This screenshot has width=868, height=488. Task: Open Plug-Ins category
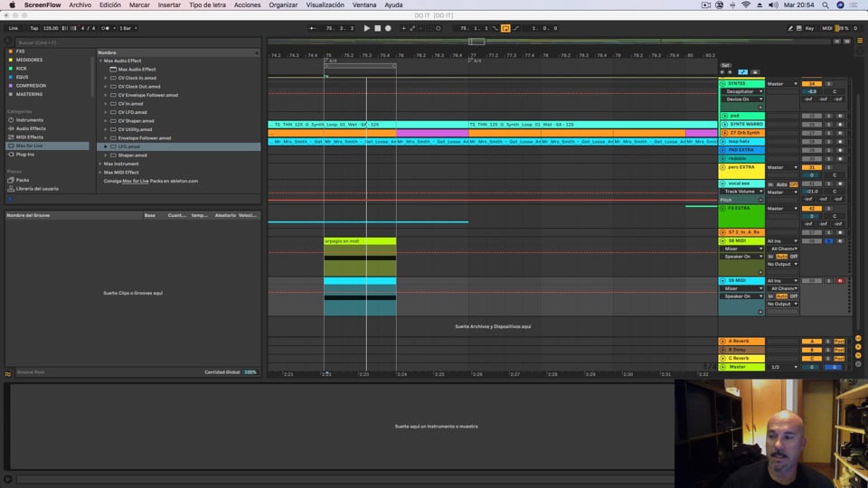click(x=25, y=155)
